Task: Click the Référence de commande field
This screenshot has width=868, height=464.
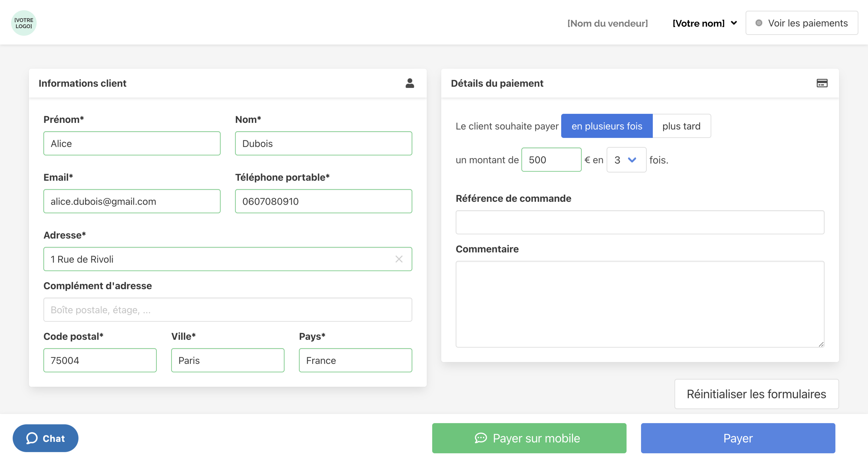Action: click(640, 222)
